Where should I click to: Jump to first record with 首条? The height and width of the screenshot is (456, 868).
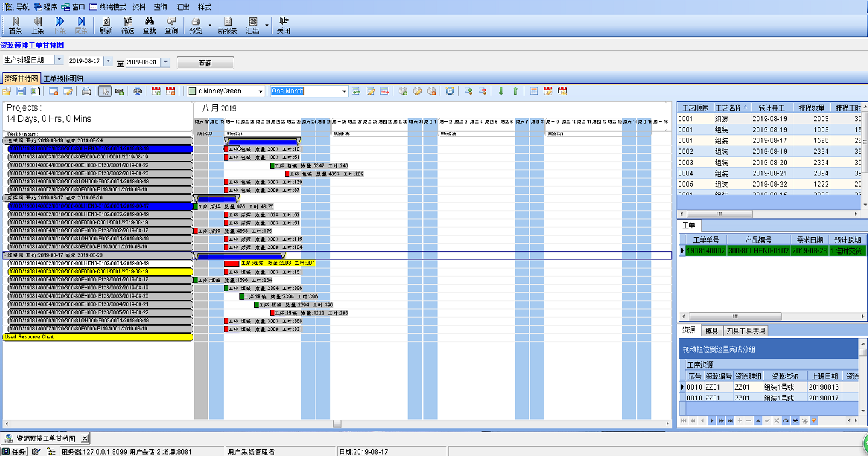[15, 26]
